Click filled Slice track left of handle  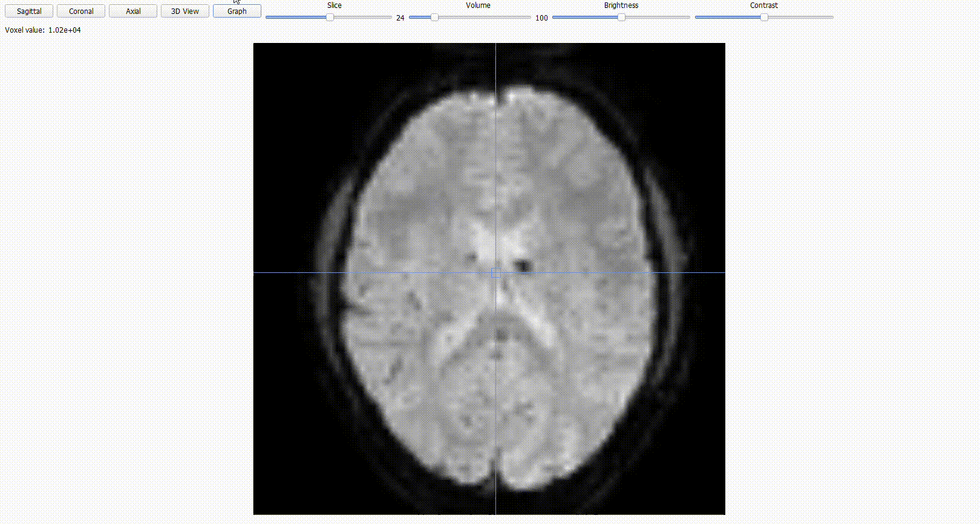tap(296, 18)
